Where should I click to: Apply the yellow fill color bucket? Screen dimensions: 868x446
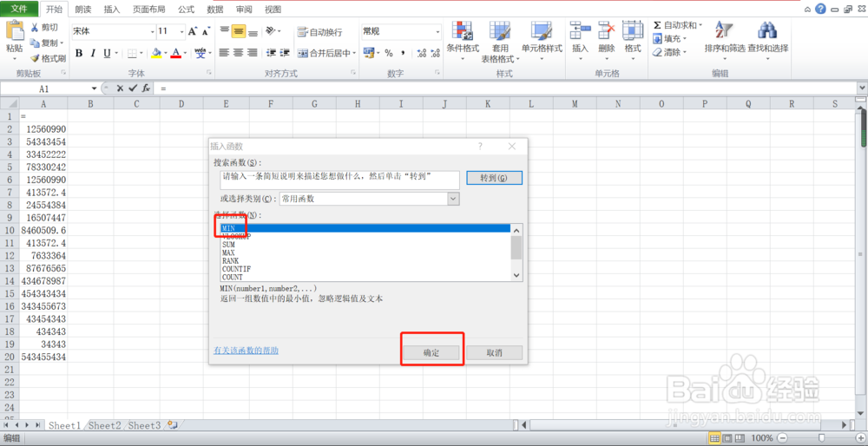[156, 53]
